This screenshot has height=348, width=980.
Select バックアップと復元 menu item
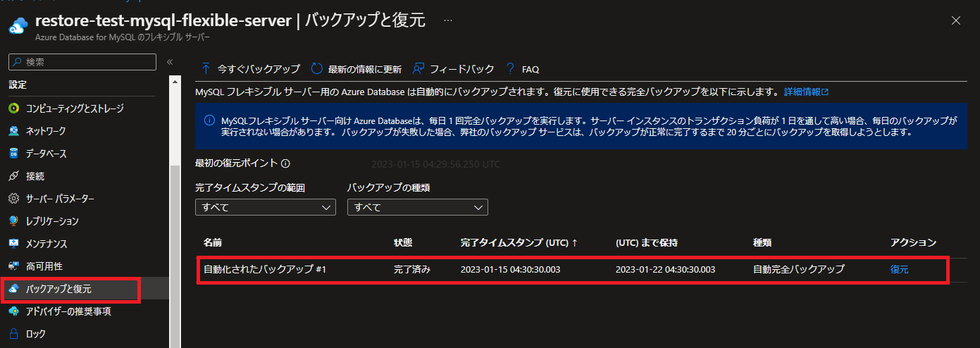click(x=58, y=289)
